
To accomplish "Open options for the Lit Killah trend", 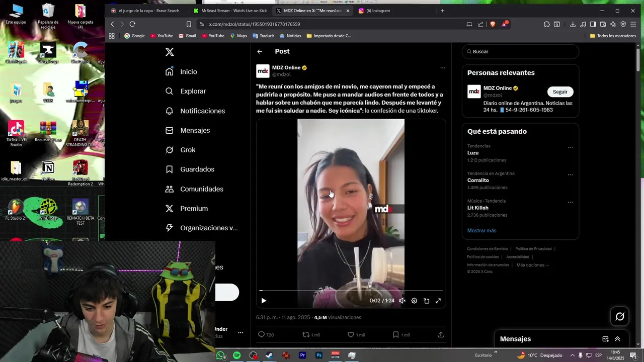I will pyautogui.click(x=570, y=202).
